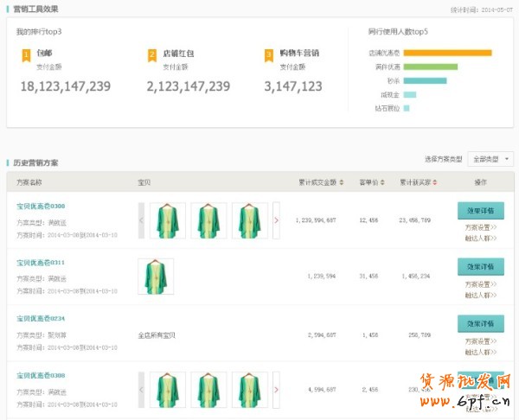The image size is (519, 420).
Task: Show next products in first row carousel
Action: tap(276, 220)
